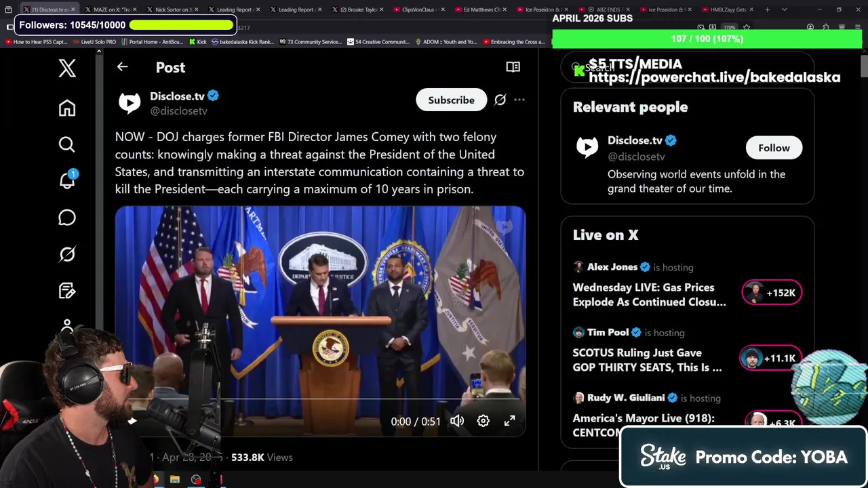Subscribe to Disclose.tv
Screen dimensions: 868x488
pos(451,100)
